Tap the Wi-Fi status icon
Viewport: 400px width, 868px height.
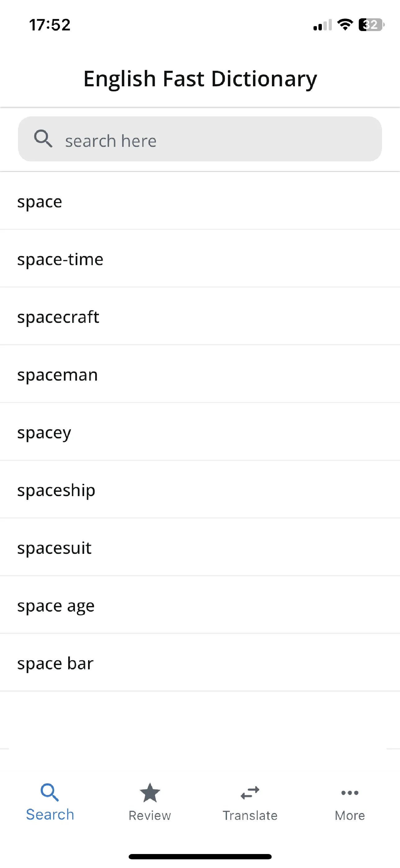pos(345,25)
